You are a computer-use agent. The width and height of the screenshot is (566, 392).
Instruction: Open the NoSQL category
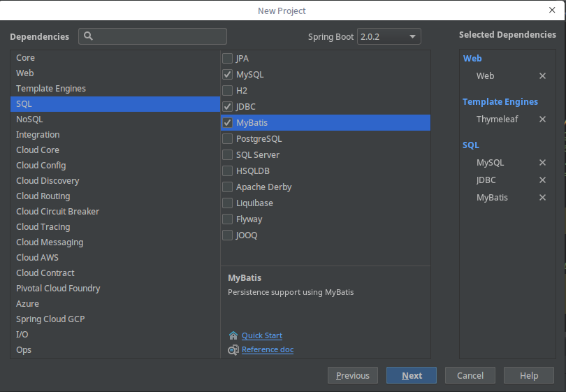point(115,119)
